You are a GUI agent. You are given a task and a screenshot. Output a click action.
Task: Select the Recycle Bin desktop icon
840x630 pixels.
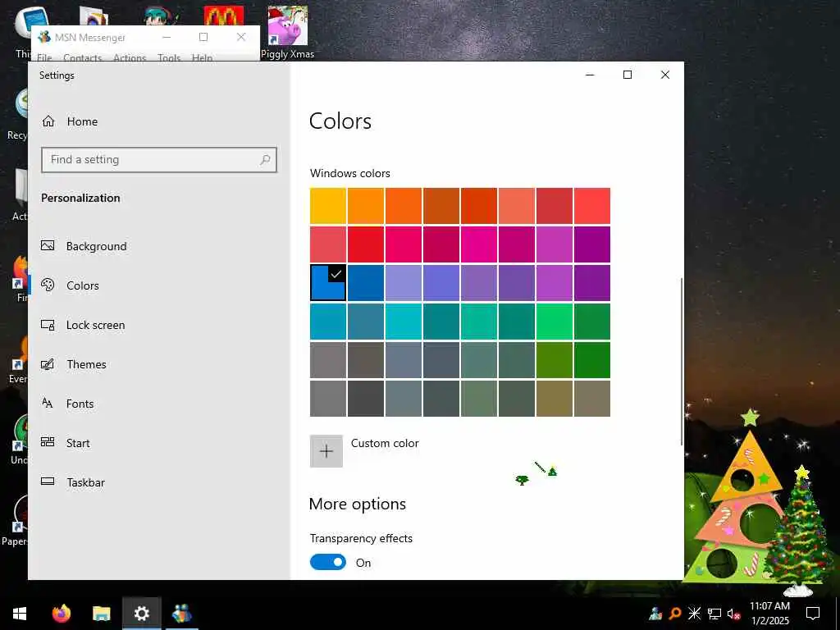(20, 115)
